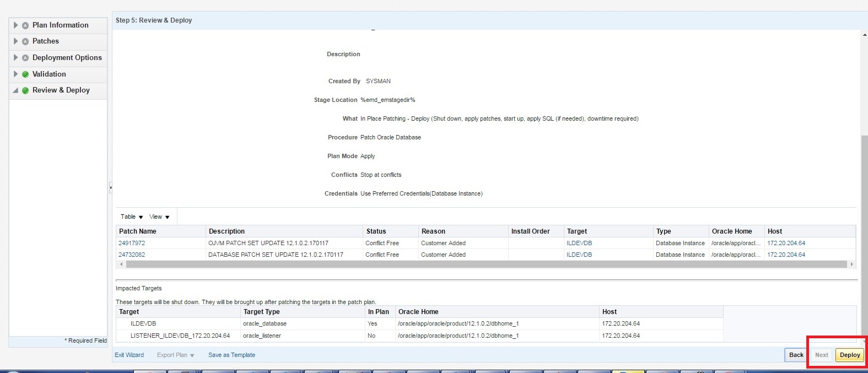The height and width of the screenshot is (373, 868).
Task: Click the Deploy button
Action: tap(850, 355)
